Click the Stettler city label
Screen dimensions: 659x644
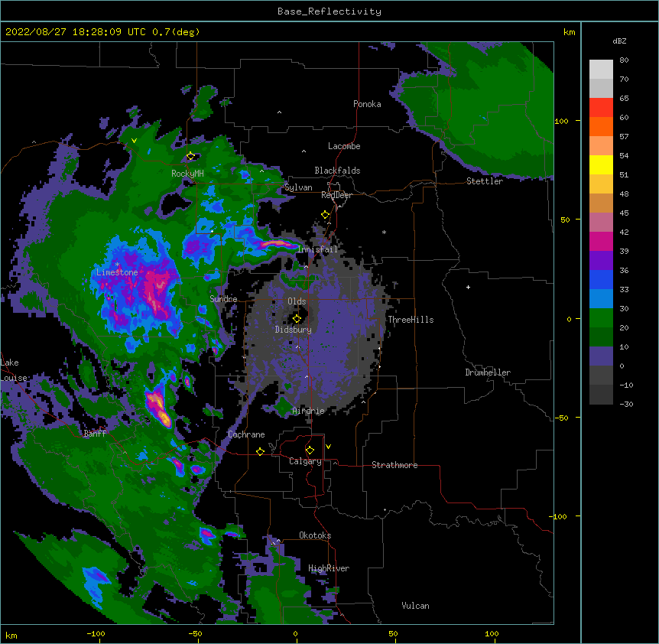point(485,181)
